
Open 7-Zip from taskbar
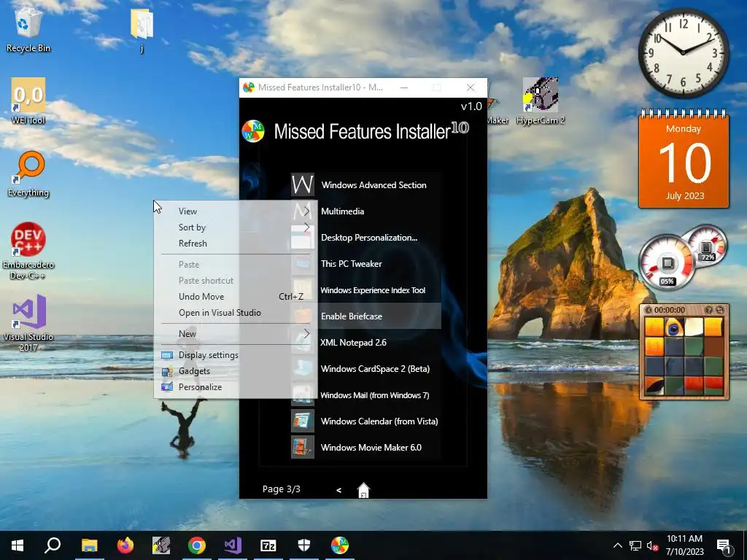click(268, 545)
